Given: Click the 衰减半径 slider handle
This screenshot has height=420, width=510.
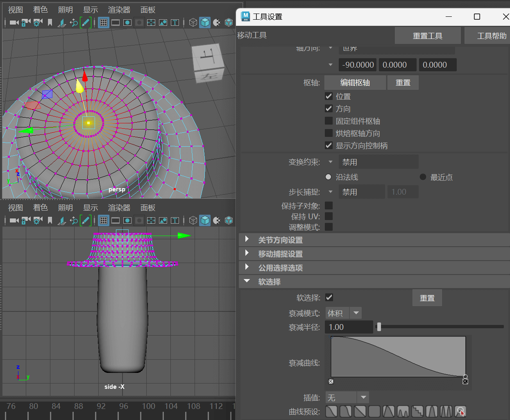Looking at the screenshot, I should point(379,327).
